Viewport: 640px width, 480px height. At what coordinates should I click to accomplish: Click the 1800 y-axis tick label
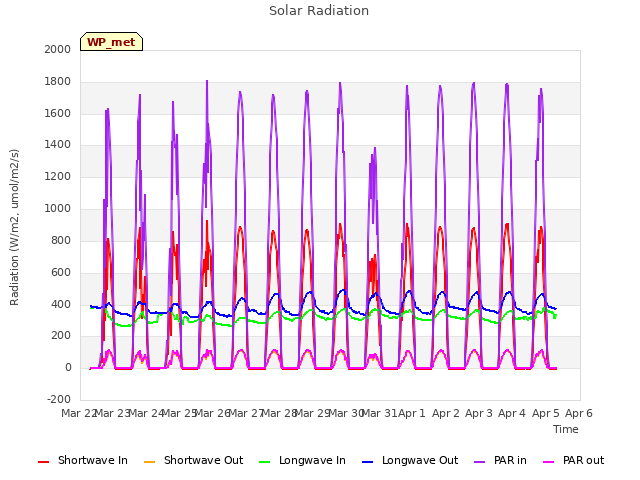click(x=58, y=82)
